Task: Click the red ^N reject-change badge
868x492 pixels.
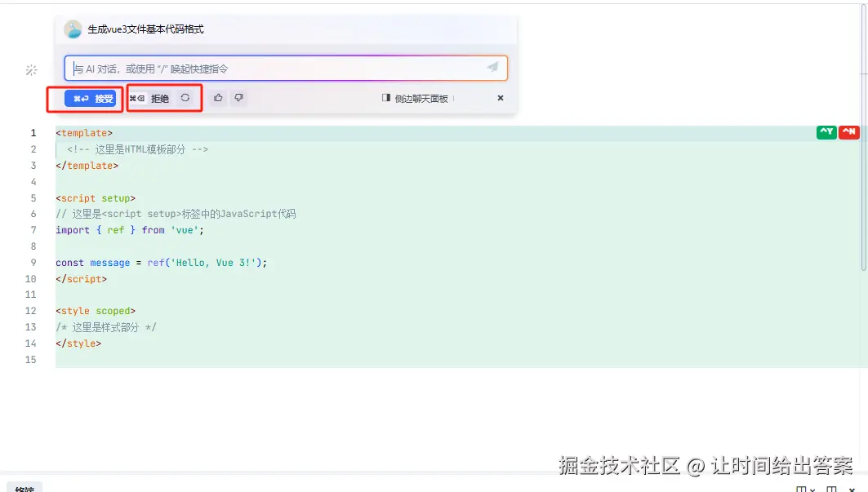Action: (x=848, y=132)
